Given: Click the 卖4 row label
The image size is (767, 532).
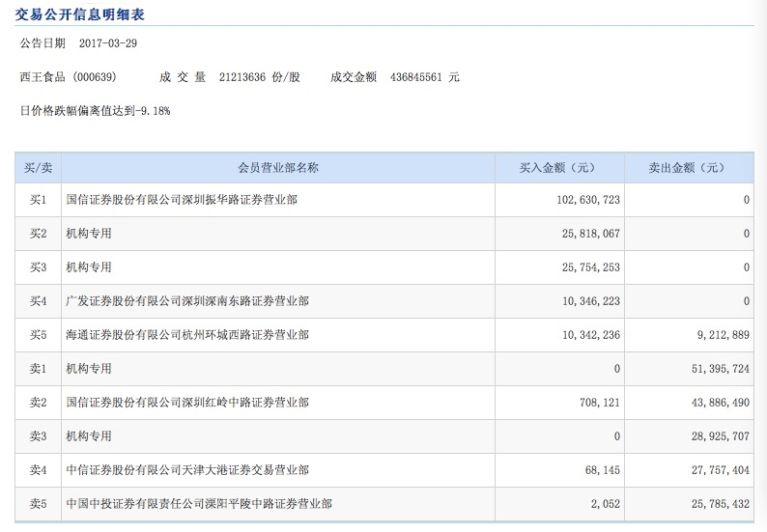Looking at the screenshot, I should (x=38, y=469).
